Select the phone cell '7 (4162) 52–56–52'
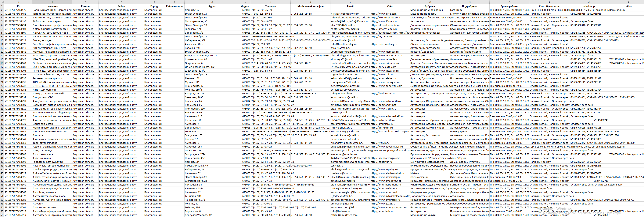Image resolution: width=644 pixels, height=217 pixels. (271, 139)
